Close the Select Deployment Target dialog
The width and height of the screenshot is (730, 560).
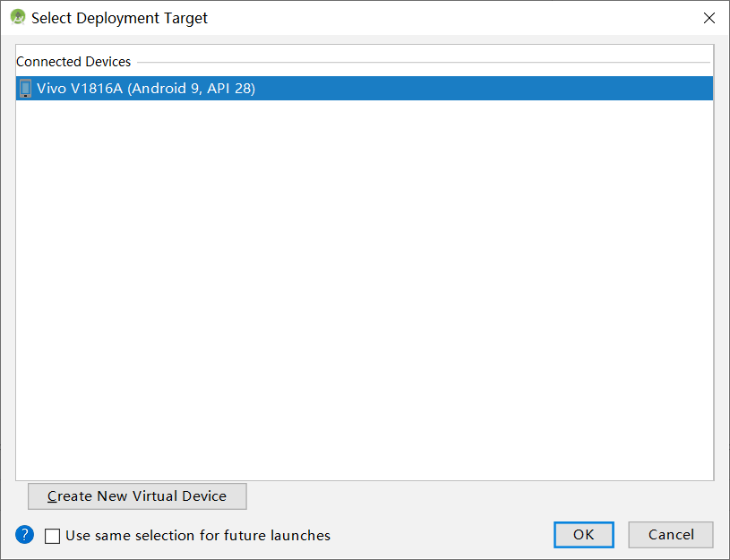(709, 18)
